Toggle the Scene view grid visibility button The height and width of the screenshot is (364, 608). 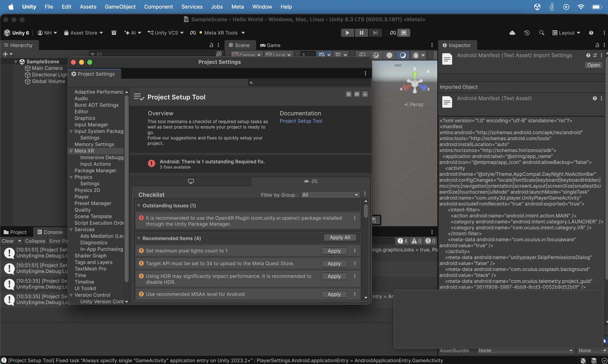pos(321,55)
